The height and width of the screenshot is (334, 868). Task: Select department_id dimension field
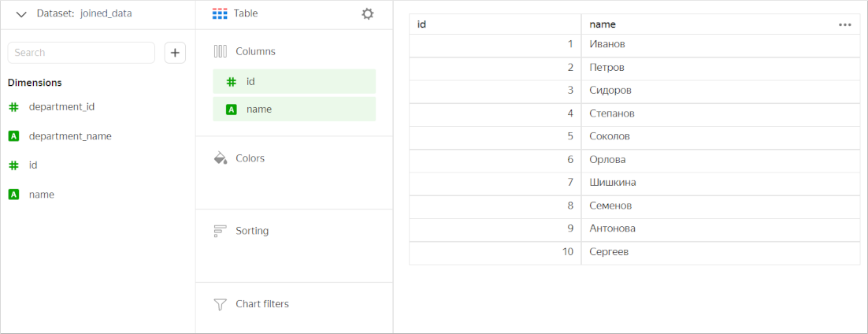click(61, 106)
